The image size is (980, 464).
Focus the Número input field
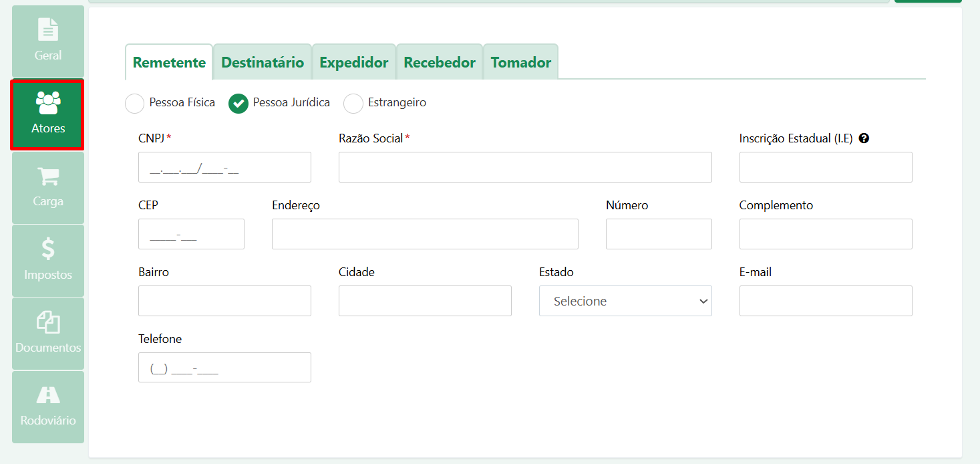pyautogui.click(x=659, y=234)
